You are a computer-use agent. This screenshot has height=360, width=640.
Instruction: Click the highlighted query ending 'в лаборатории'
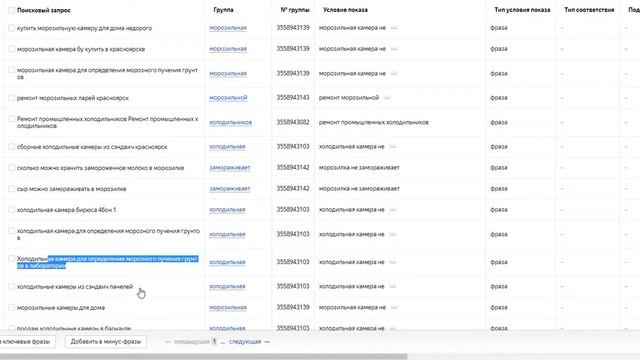pos(107,262)
